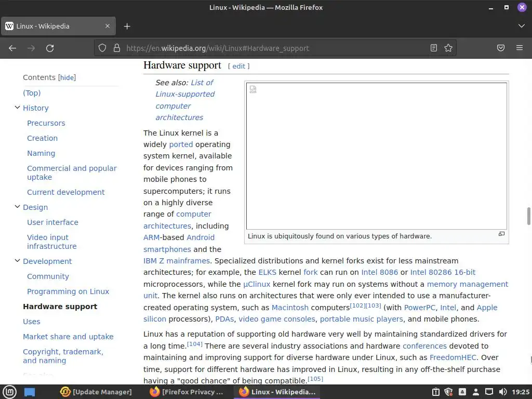Image resolution: width=532 pixels, height=399 pixels.
Task: Open Linux Mint start menu
Action: coord(9,392)
